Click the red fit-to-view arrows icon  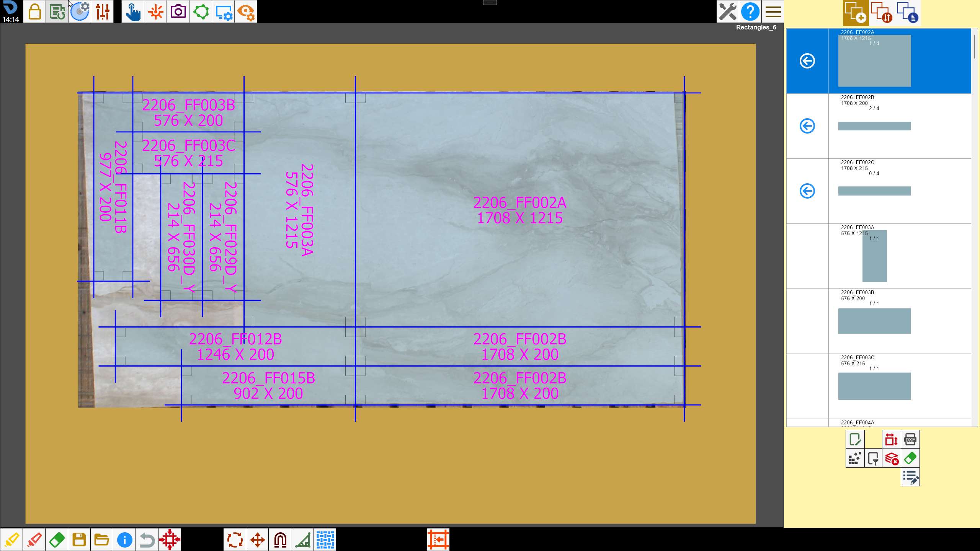click(x=170, y=540)
